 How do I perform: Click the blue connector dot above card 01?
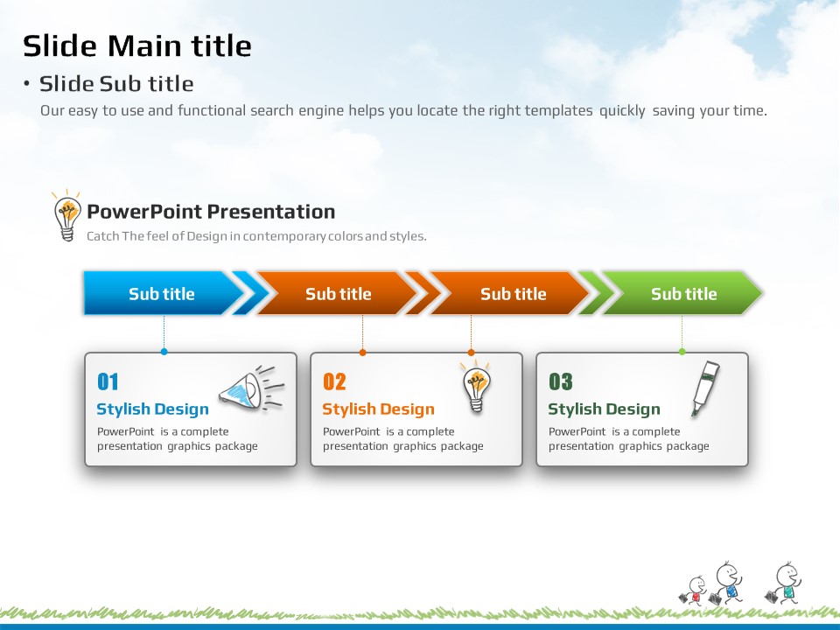click(164, 352)
